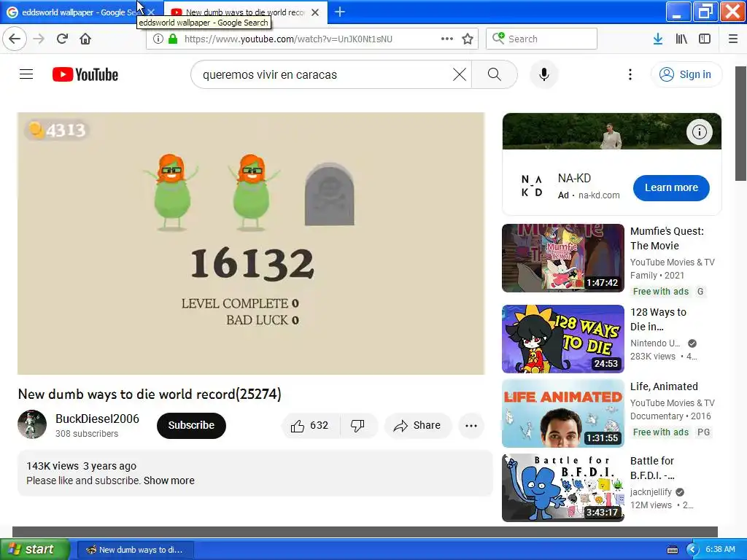Click the video player area
This screenshot has height=560, width=747.
coord(251,244)
